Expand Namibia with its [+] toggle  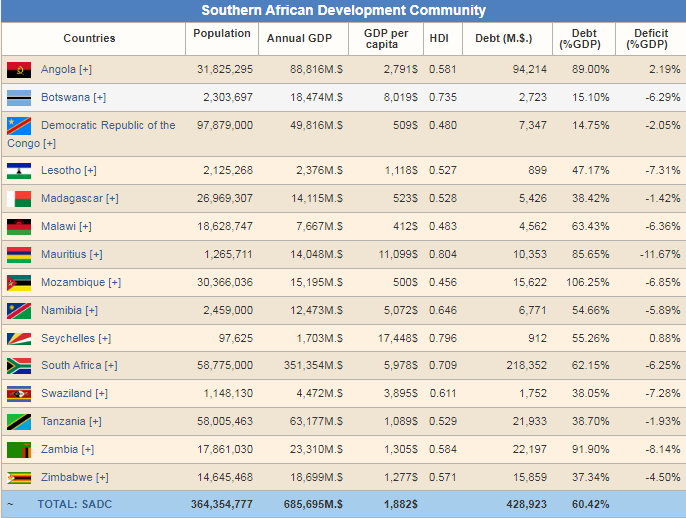click(x=91, y=310)
